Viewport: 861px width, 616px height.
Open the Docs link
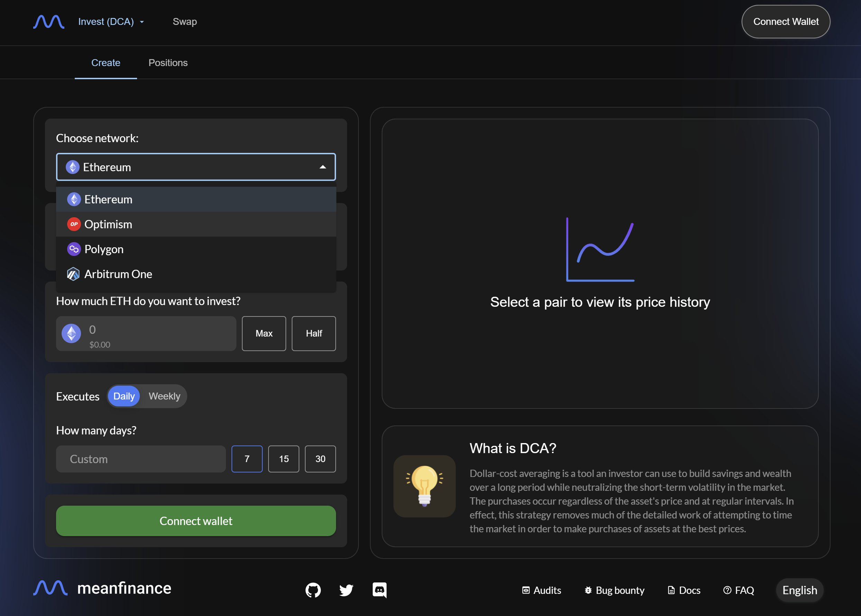[684, 590]
